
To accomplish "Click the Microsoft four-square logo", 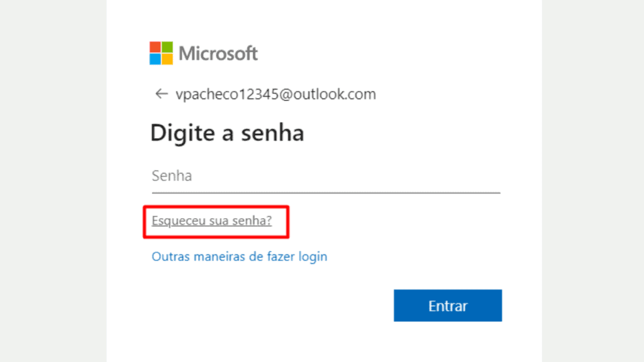I will point(161,53).
